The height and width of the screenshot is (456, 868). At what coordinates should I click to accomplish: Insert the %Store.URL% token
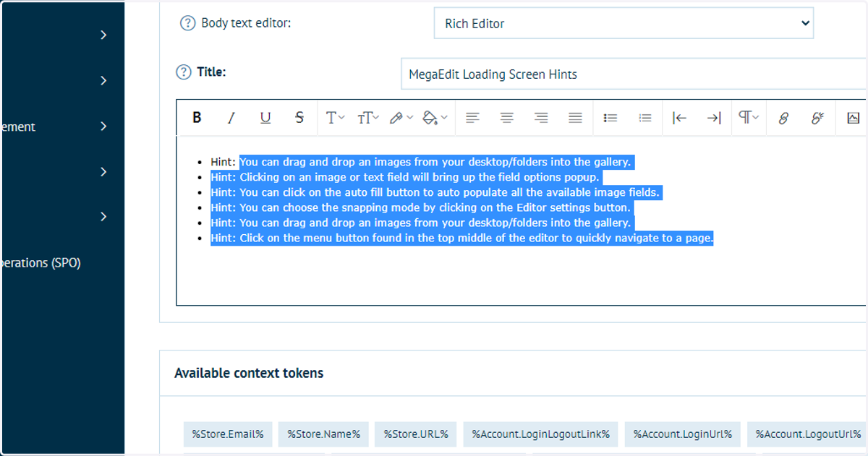tap(416, 434)
